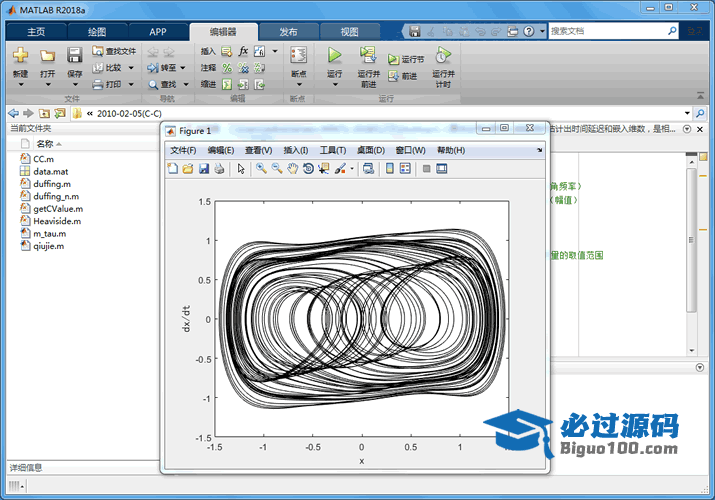Toggle Figure 1 zoom out tool
Viewport: 715px width, 500px height.
click(277, 169)
